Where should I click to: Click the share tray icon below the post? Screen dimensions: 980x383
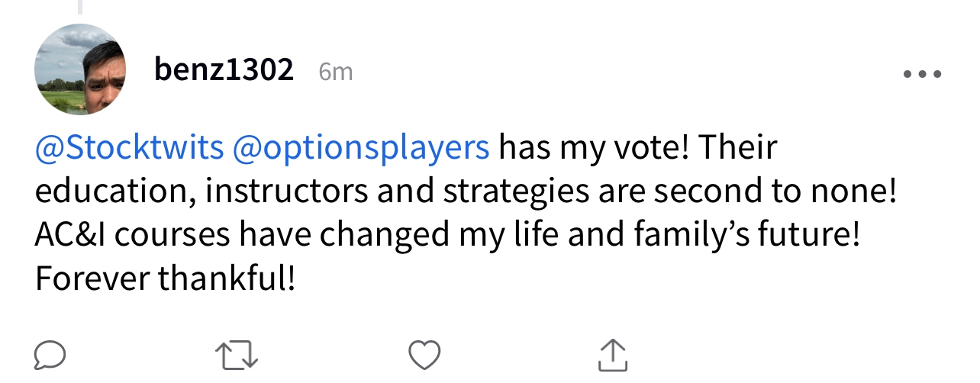(611, 356)
